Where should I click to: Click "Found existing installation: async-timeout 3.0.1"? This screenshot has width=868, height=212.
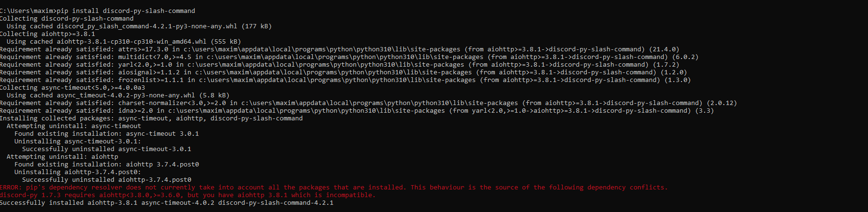point(106,133)
